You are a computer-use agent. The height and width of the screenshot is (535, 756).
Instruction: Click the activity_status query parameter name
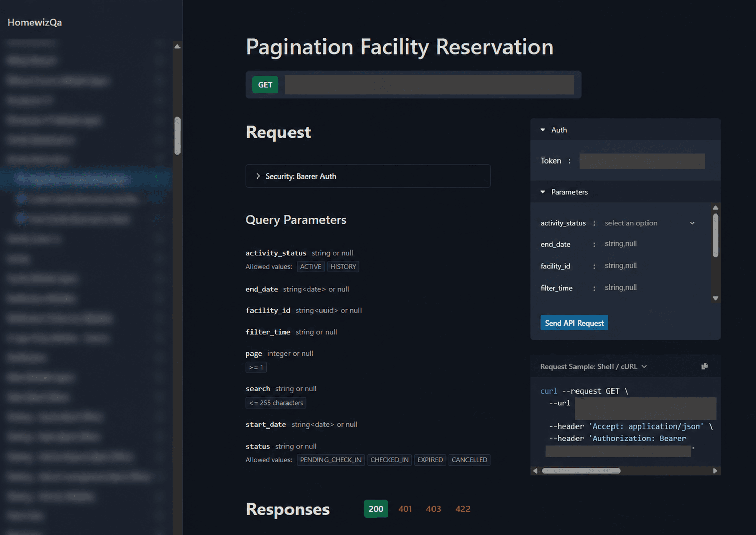tap(276, 253)
